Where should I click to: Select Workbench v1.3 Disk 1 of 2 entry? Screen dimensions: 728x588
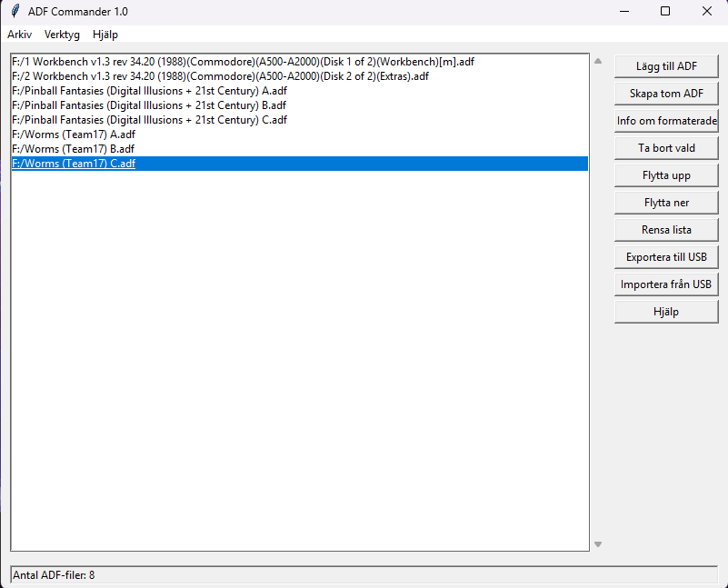243,62
